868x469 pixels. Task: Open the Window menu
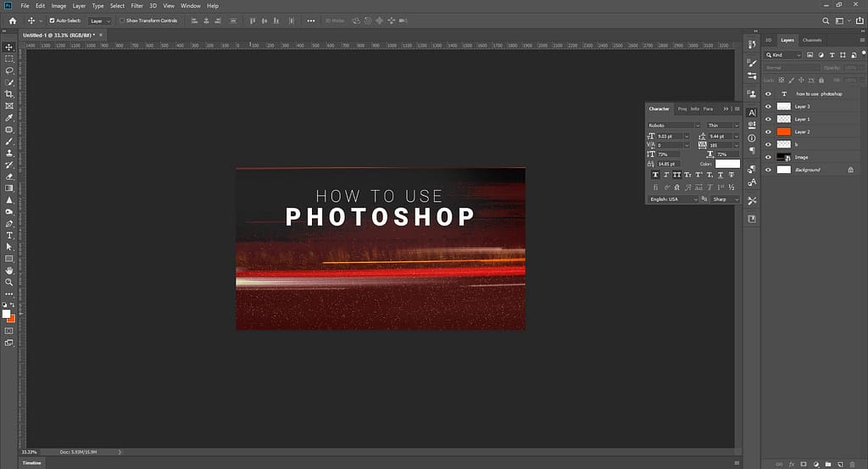pyautogui.click(x=191, y=6)
